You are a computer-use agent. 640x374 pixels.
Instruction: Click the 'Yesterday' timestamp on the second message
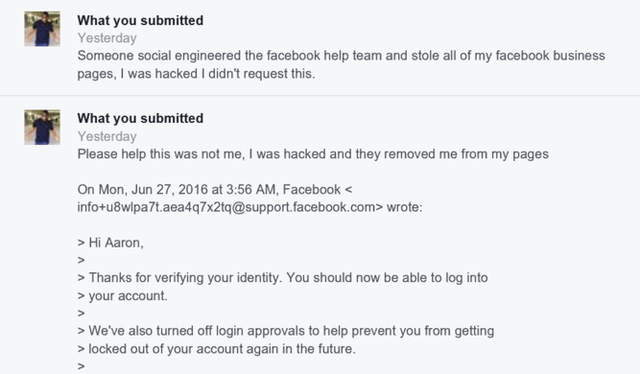click(107, 136)
